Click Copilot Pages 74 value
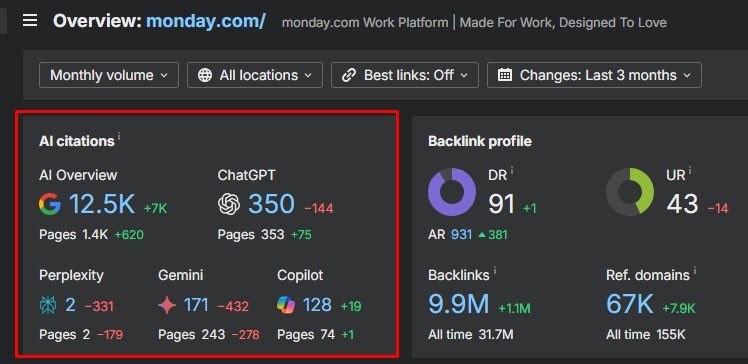 coord(327,335)
